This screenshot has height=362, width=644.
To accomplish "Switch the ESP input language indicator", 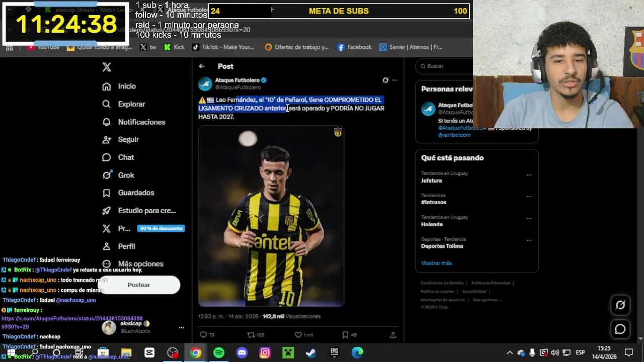I will click(580, 353).
